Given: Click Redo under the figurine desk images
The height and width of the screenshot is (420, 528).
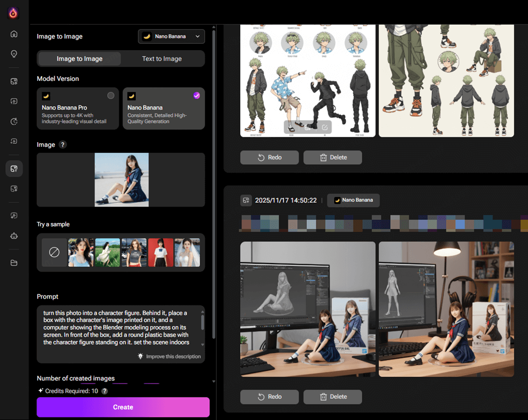Looking at the screenshot, I should pyautogui.click(x=269, y=397).
